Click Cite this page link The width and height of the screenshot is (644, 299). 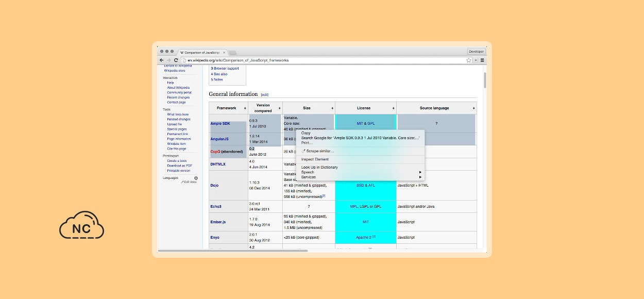coord(176,148)
